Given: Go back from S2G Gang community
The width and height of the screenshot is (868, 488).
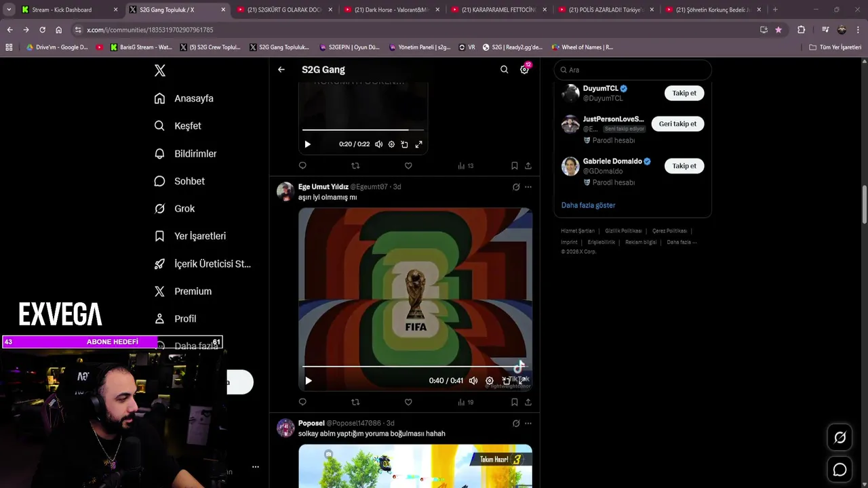Looking at the screenshot, I should pyautogui.click(x=281, y=70).
